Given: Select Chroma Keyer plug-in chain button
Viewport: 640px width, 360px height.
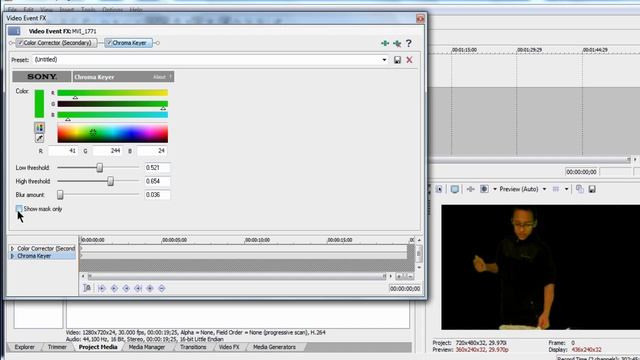Looking at the screenshot, I should (129, 43).
